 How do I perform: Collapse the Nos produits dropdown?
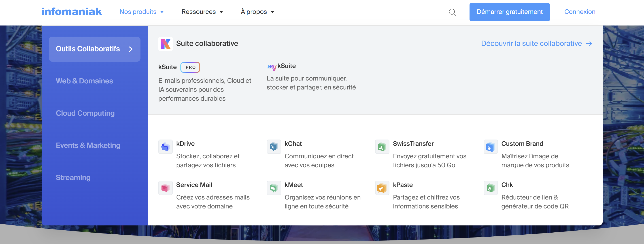point(142,12)
